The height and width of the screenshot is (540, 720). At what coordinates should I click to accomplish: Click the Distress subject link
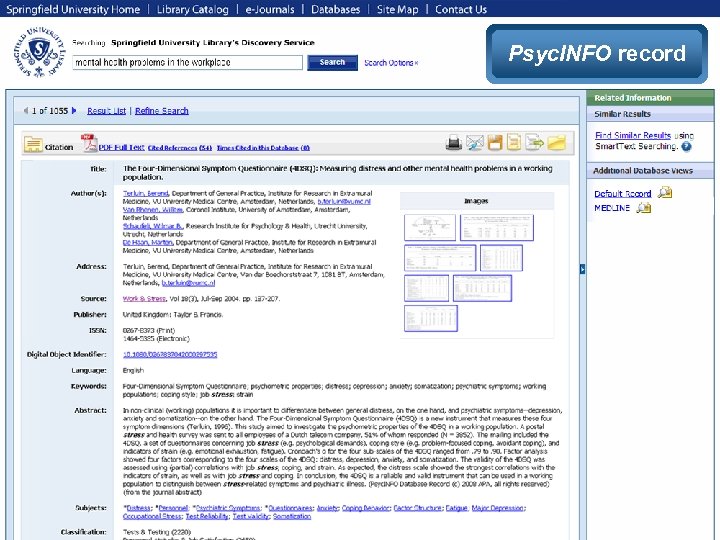click(139, 508)
